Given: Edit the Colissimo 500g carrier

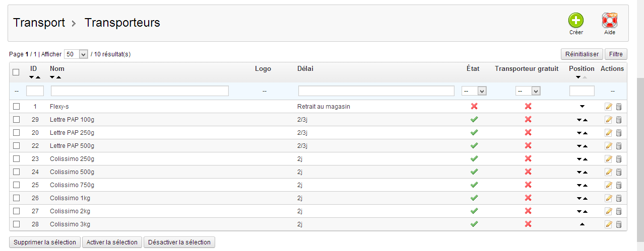Looking at the screenshot, I should pyautogui.click(x=608, y=172).
